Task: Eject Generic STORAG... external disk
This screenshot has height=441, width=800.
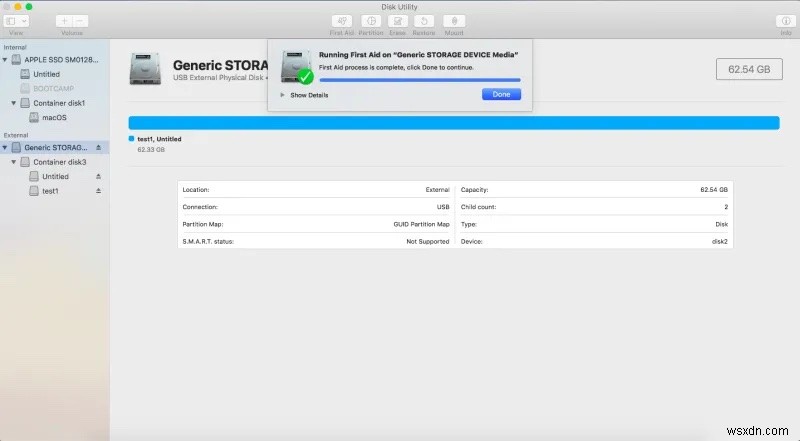Action: tap(98, 148)
